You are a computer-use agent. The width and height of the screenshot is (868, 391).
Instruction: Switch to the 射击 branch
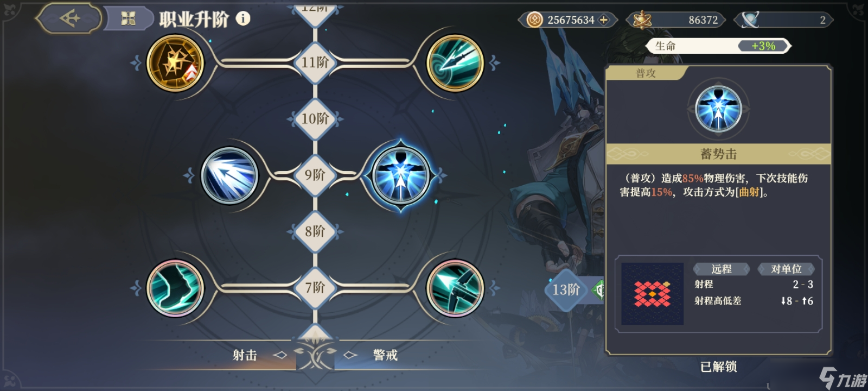[x=245, y=355]
